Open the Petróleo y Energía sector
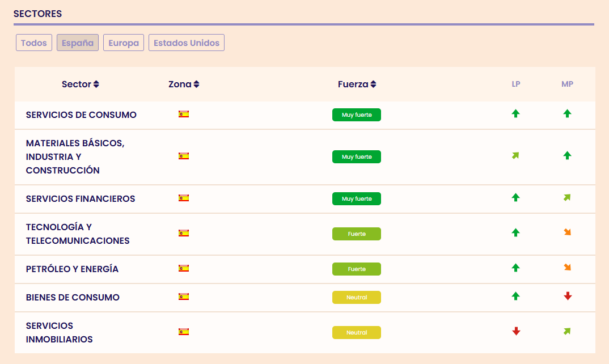The image size is (609, 364). [x=72, y=269]
